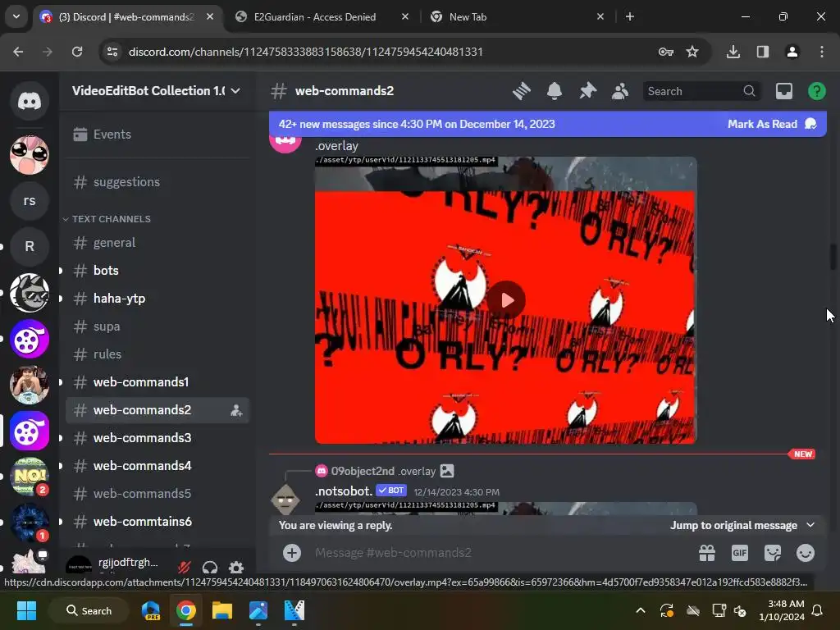Open the rs server icon
Screen dimensions: 840x630
(x=30, y=200)
